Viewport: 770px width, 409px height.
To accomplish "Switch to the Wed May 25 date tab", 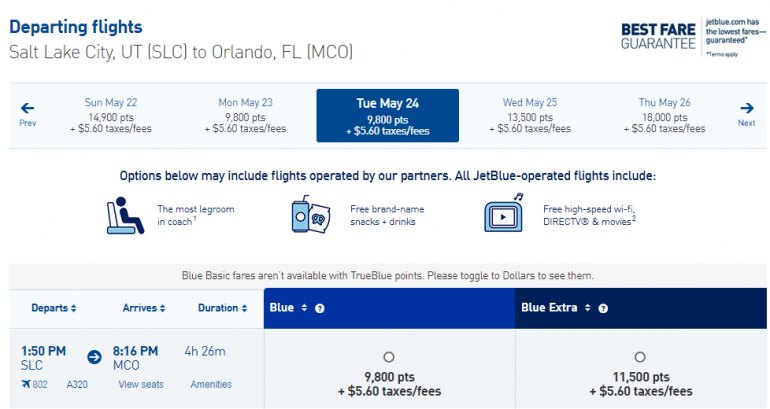I will (528, 115).
